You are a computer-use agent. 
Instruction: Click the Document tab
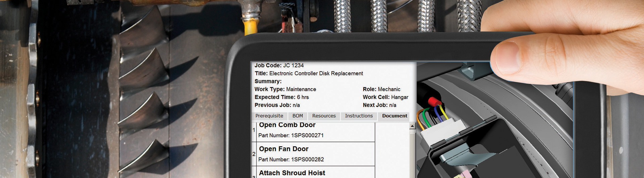click(394, 116)
